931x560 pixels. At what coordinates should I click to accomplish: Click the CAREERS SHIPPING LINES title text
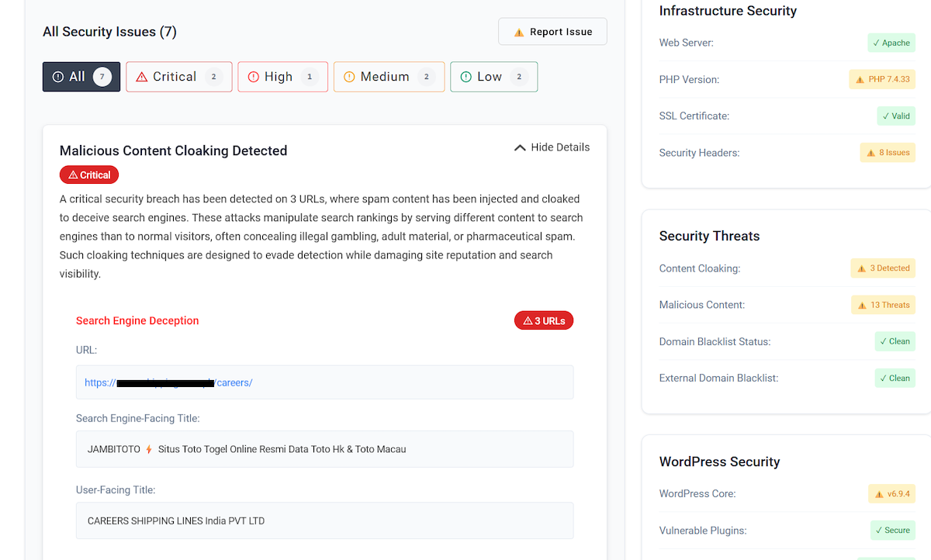[x=176, y=520]
